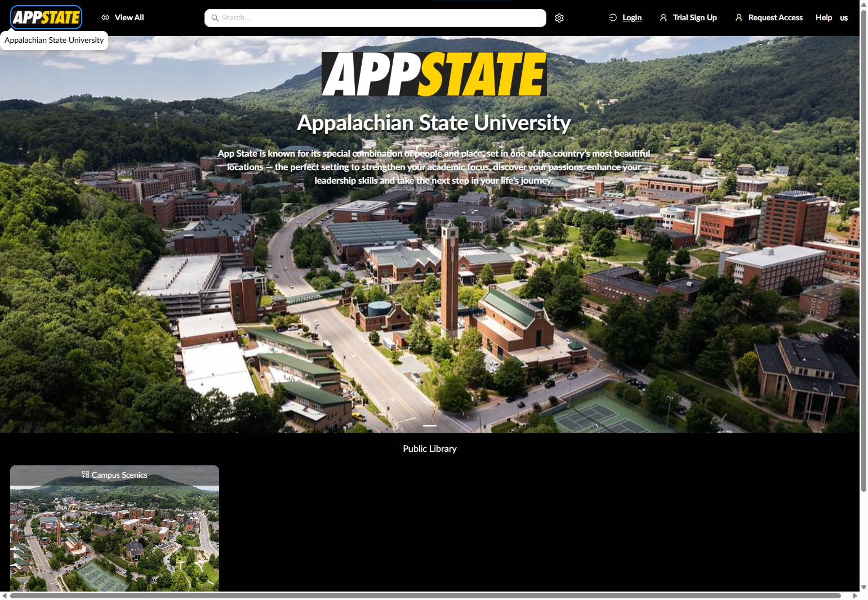Select the hero carousel slide indicator
Image resolution: width=868 pixels, height=600 pixels.
430,425
